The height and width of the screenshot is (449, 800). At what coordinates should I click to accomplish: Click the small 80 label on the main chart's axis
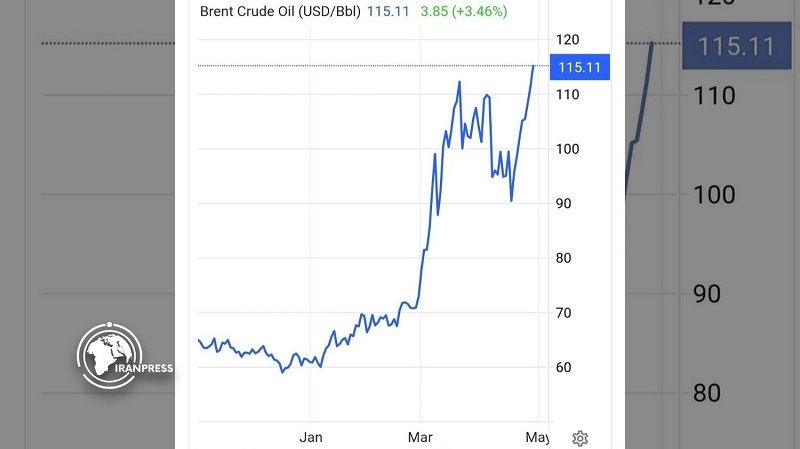click(x=564, y=258)
